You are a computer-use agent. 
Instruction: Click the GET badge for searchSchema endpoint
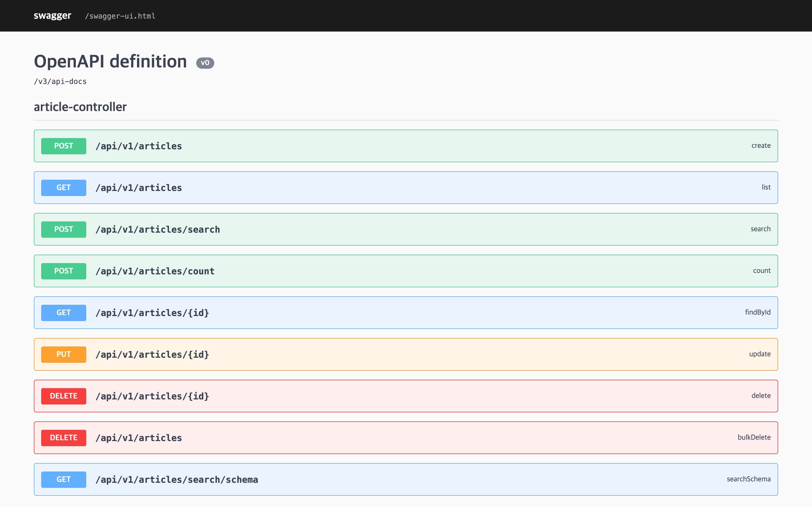[x=63, y=479]
